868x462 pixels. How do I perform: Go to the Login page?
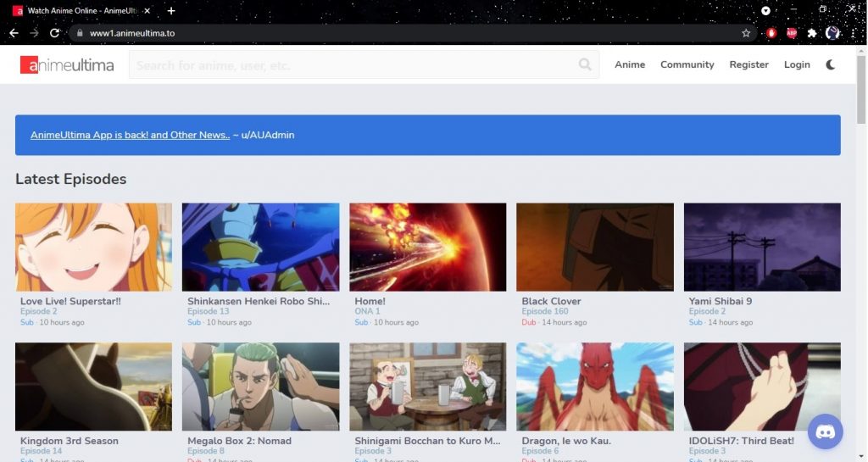(797, 64)
